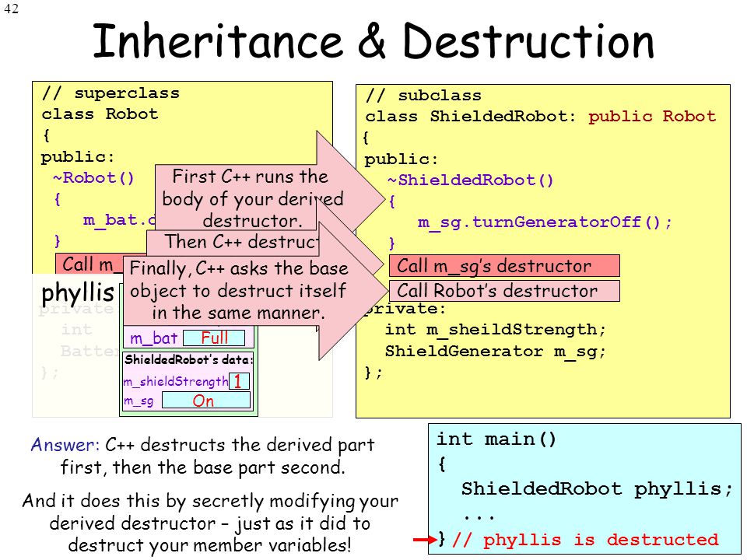Select the "Full" value beside m_bat
This screenshot has width=747, height=560.
coord(214,338)
